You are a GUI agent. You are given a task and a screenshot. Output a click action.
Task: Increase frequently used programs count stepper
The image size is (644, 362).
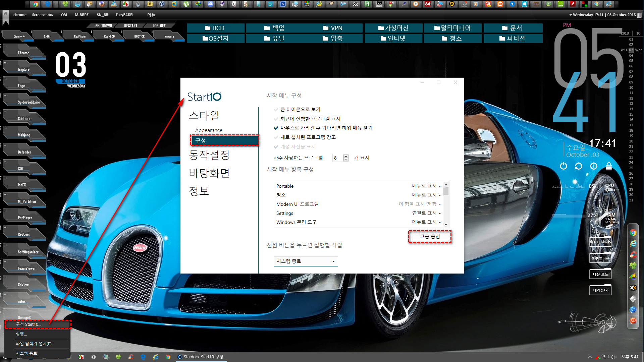(346, 156)
